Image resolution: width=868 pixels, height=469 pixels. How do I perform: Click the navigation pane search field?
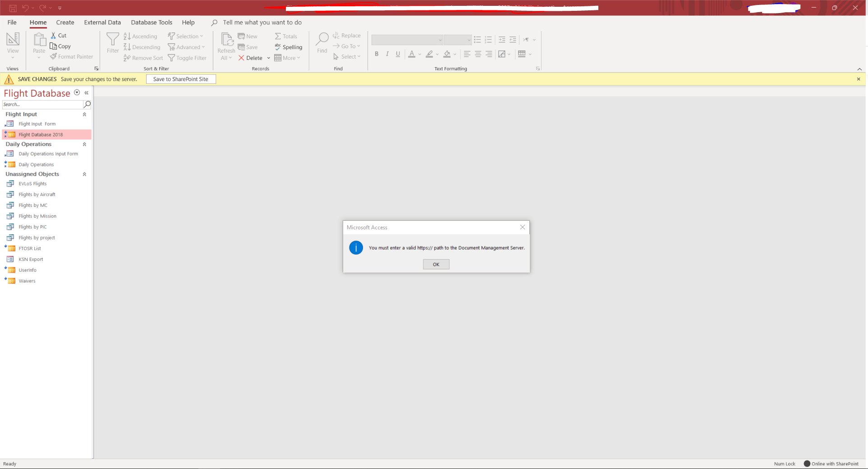coord(42,104)
